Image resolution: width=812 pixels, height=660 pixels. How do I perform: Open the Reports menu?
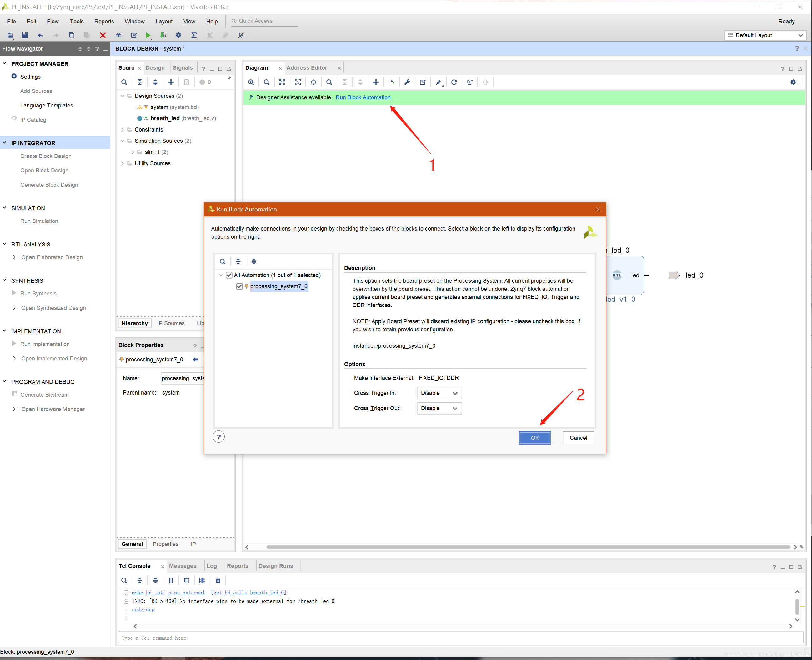tap(104, 21)
